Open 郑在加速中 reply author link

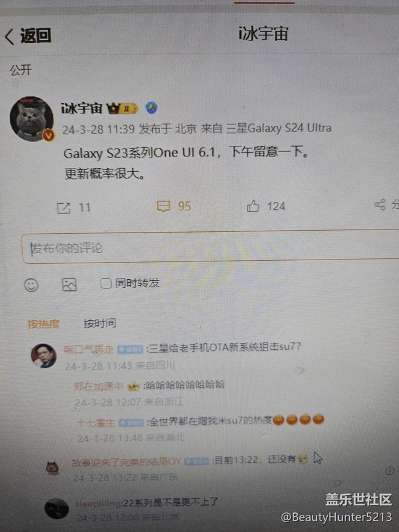(x=98, y=386)
